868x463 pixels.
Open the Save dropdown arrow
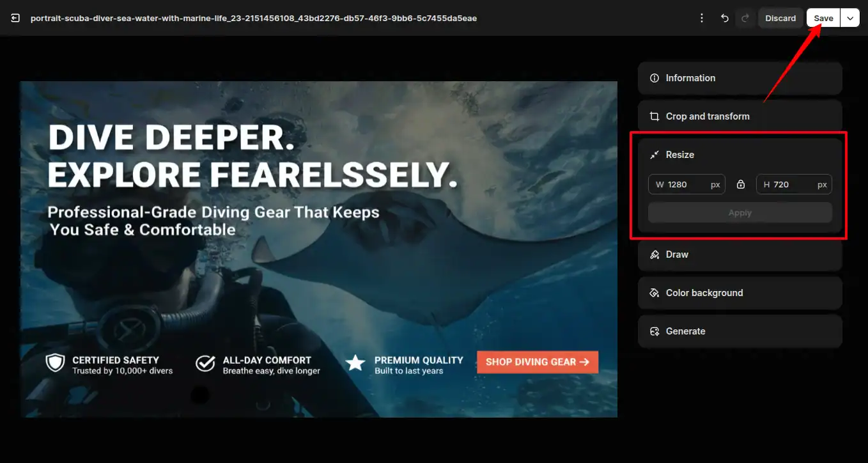coord(849,19)
